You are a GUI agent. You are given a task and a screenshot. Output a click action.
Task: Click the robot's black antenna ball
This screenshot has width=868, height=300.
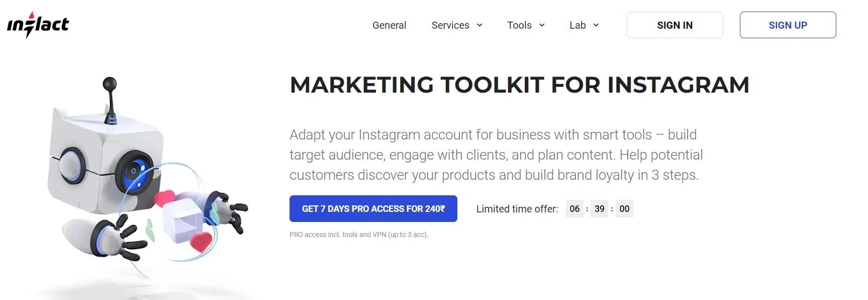pyautogui.click(x=110, y=84)
